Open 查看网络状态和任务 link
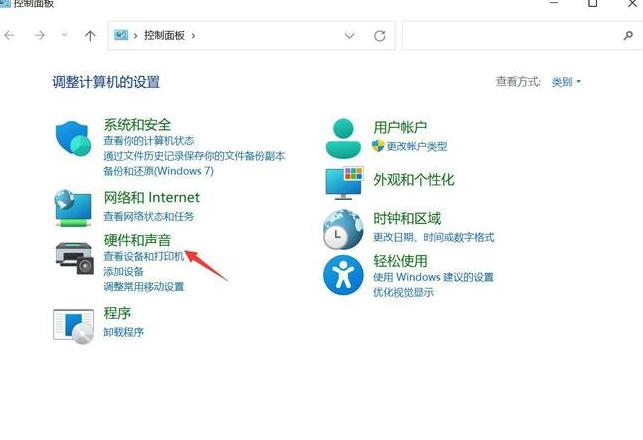 pos(148,216)
